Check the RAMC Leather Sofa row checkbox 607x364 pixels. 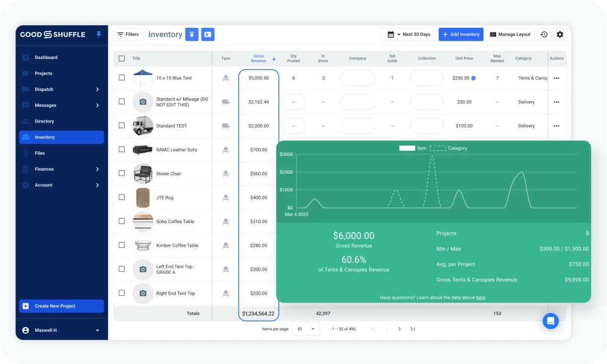click(x=122, y=150)
